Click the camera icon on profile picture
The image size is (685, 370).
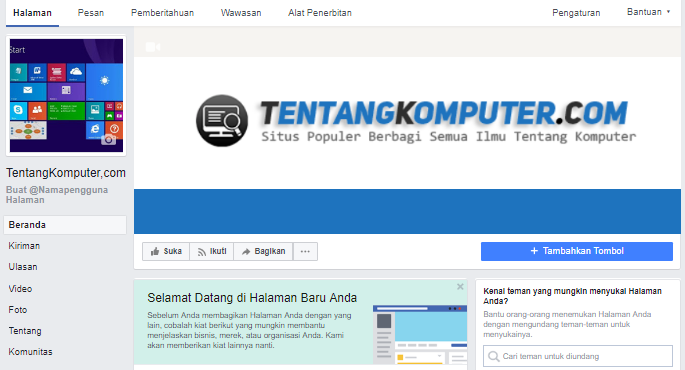(108, 140)
